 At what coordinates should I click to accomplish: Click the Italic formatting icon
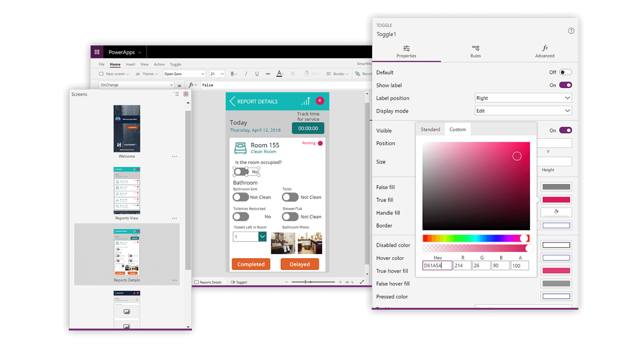pyautogui.click(x=246, y=74)
